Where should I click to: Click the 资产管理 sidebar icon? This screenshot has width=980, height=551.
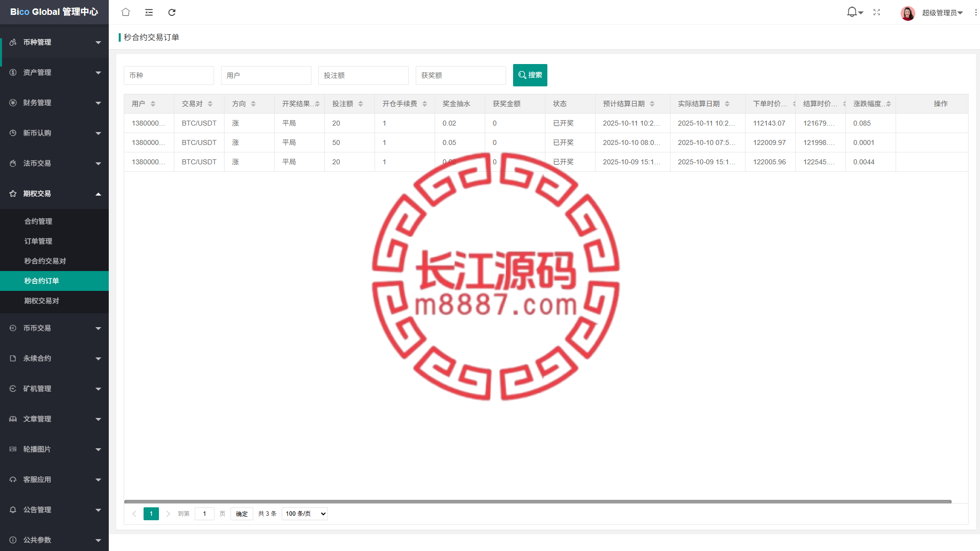(13, 72)
